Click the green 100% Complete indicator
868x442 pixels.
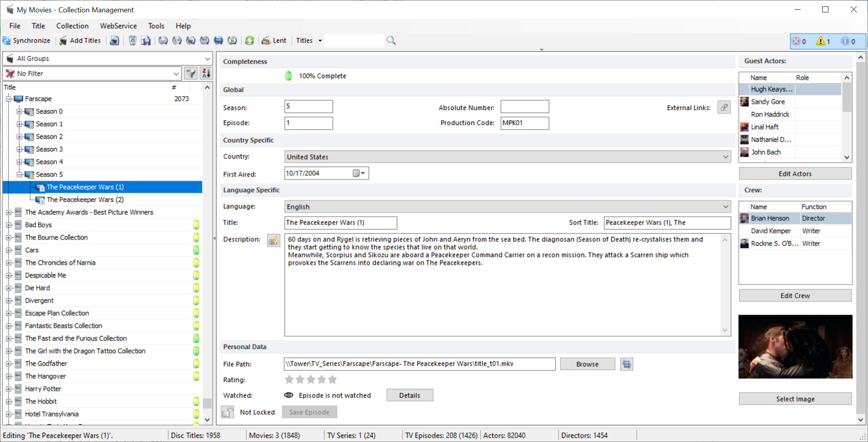pyautogui.click(x=289, y=76)
